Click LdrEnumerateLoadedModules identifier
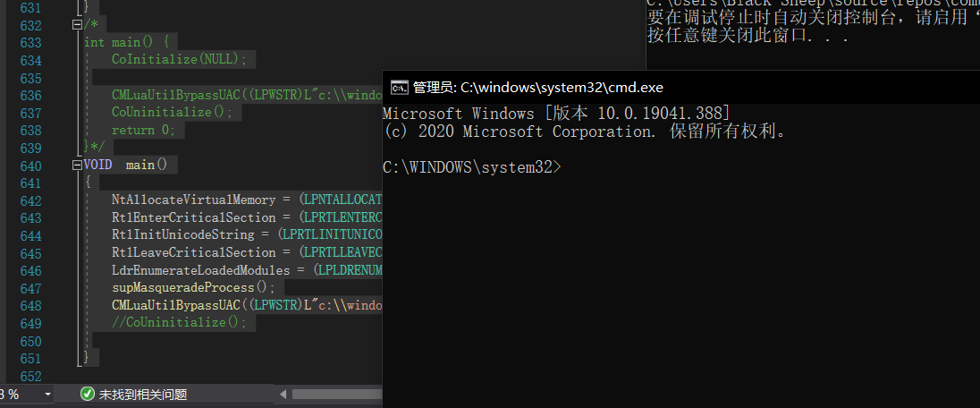 [x=200, y=270]
